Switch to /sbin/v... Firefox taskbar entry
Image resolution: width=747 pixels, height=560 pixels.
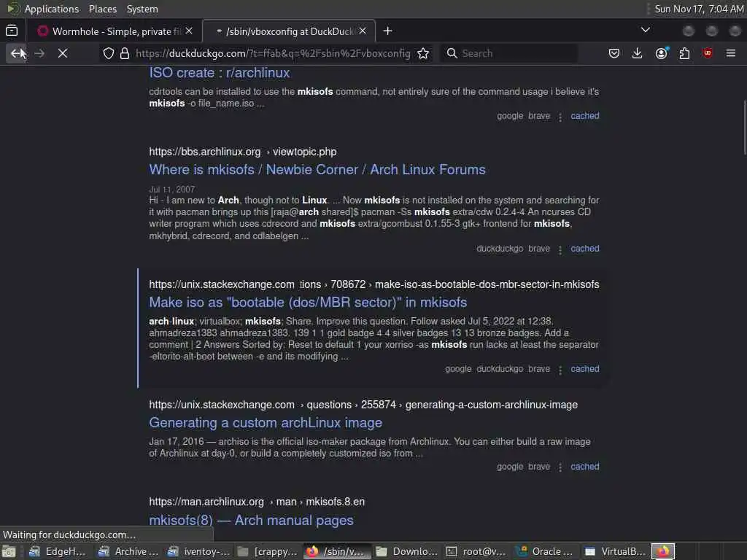[336, 551]
